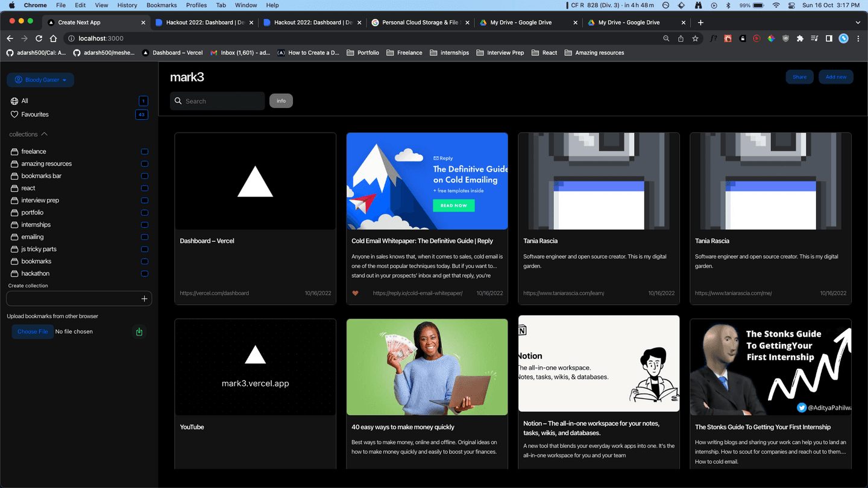Click the plus icon to add collection

tap(144, 298)
